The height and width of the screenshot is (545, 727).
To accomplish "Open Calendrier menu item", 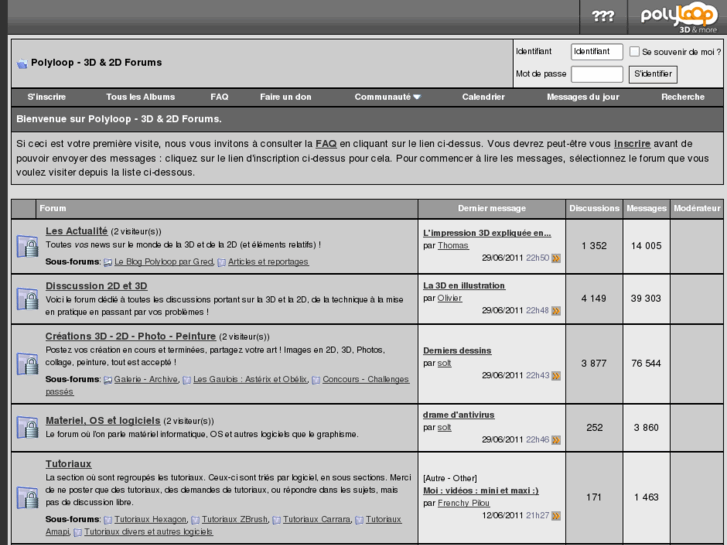I will (x=483, y=97).
